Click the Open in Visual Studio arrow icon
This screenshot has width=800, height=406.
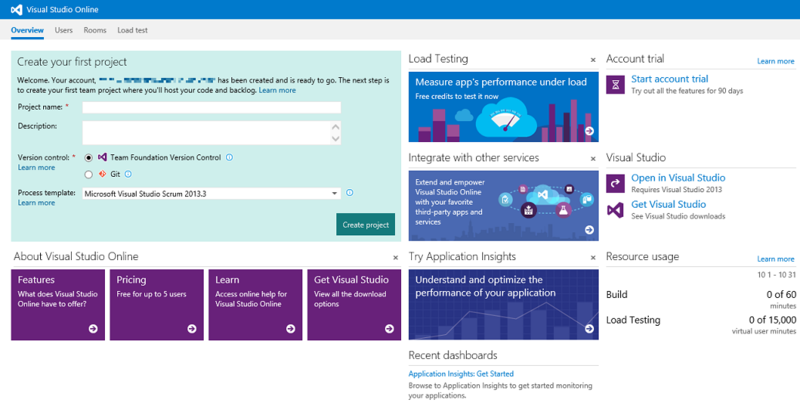point(615,183)
